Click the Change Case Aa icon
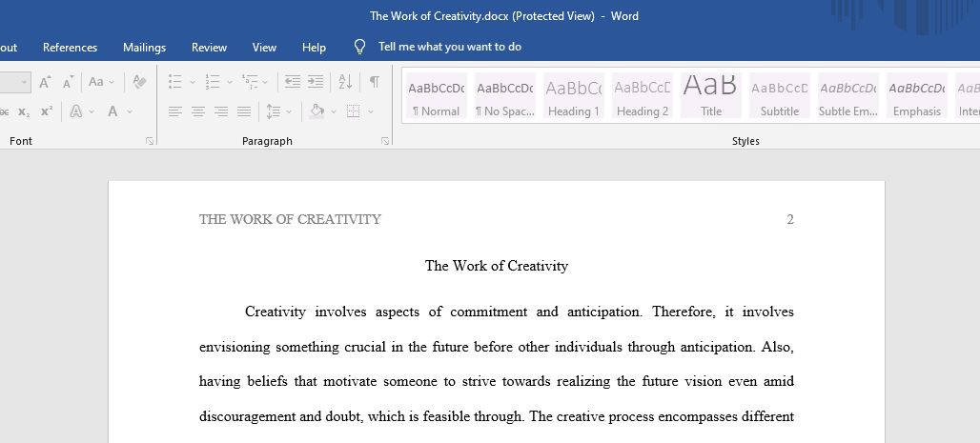 [95, 82]
